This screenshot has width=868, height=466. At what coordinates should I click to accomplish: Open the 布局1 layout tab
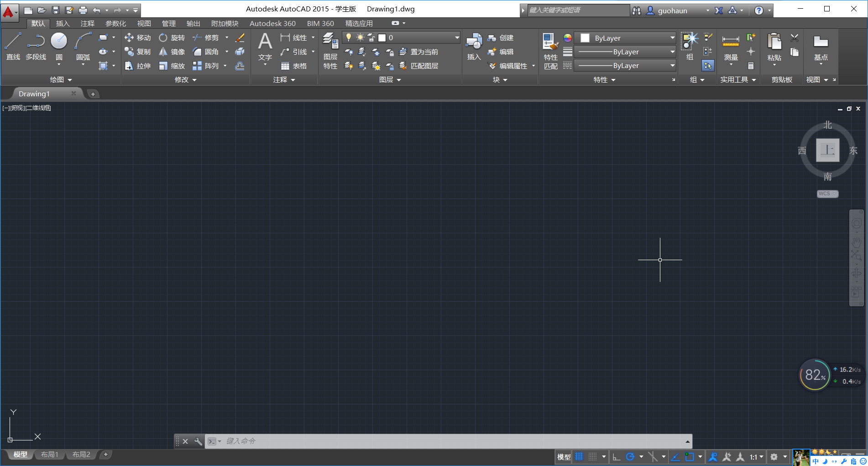(x=50, y=455)
